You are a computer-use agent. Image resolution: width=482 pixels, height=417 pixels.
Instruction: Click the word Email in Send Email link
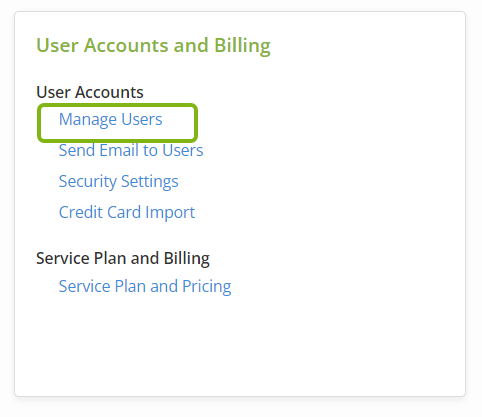tap(119, 150)
